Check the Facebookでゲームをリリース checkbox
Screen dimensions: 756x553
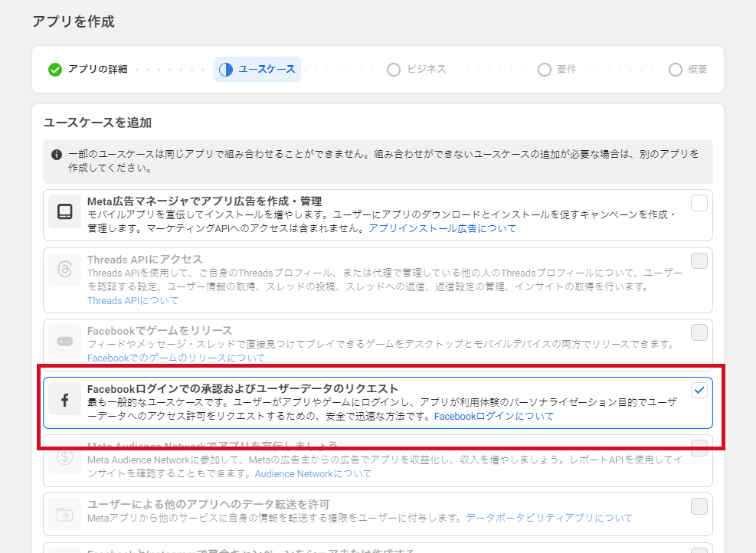pos(699,332)
